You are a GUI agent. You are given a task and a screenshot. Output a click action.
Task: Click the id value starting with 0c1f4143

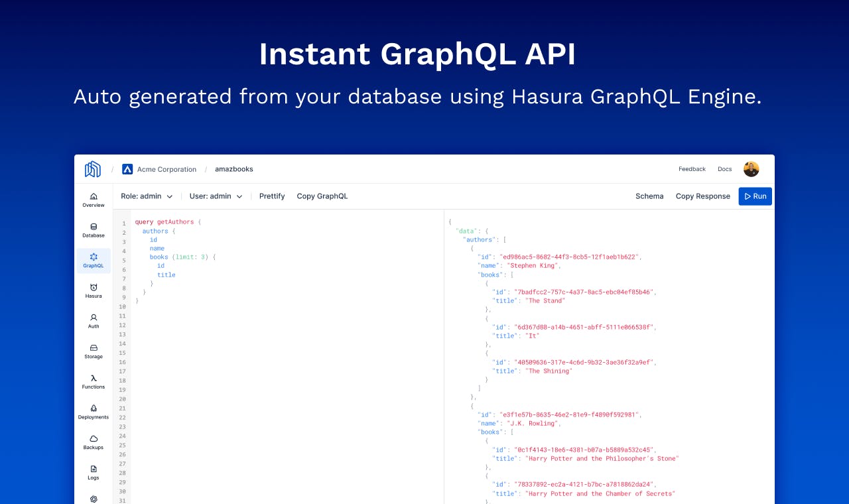[x=584, y=450]
